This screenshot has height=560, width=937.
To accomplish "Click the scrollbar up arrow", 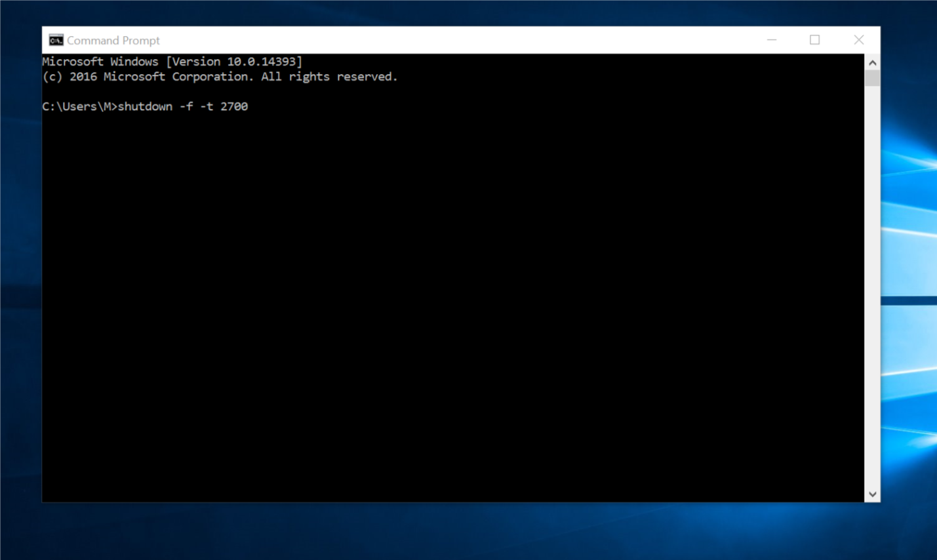I will pos(872,63).
